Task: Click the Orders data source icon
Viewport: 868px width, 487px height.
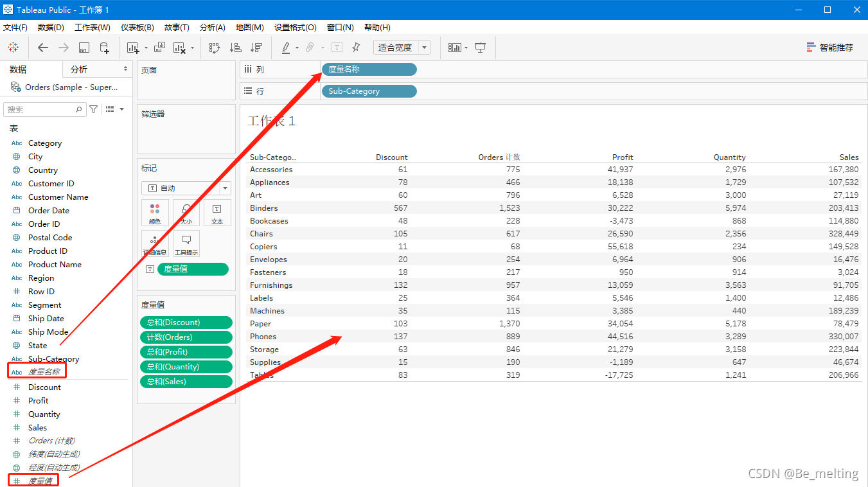Action: tap(15, 87)
